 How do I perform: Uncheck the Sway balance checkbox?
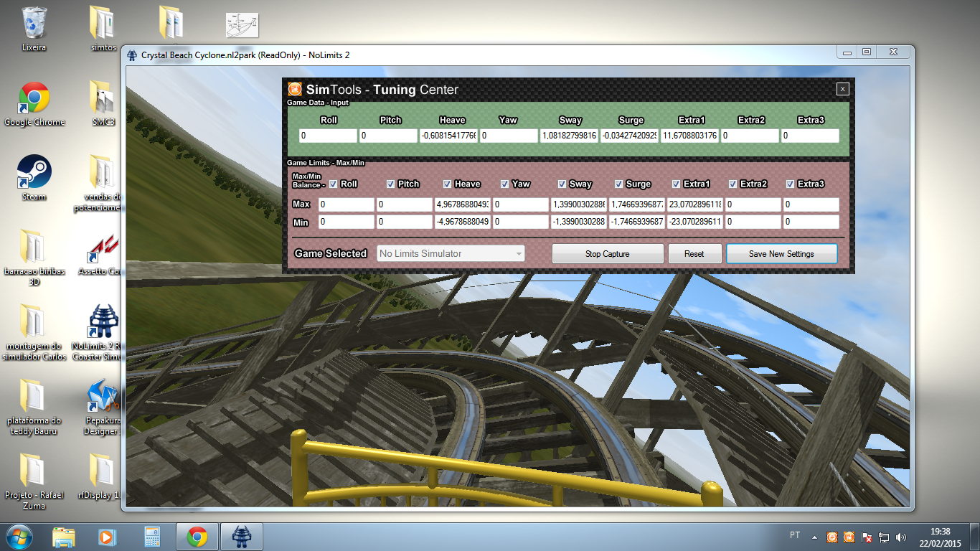click(x=562, y=184)
